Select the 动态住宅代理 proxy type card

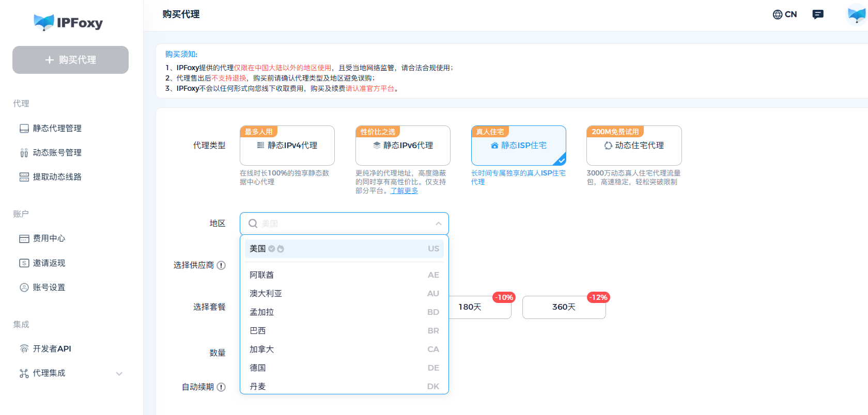coord(634,146)
